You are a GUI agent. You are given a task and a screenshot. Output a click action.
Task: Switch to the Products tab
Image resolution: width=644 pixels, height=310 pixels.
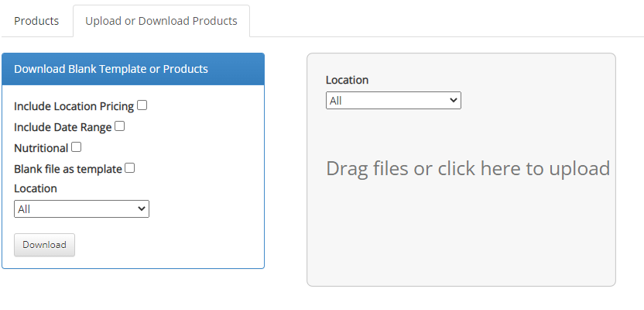point(36,21)
